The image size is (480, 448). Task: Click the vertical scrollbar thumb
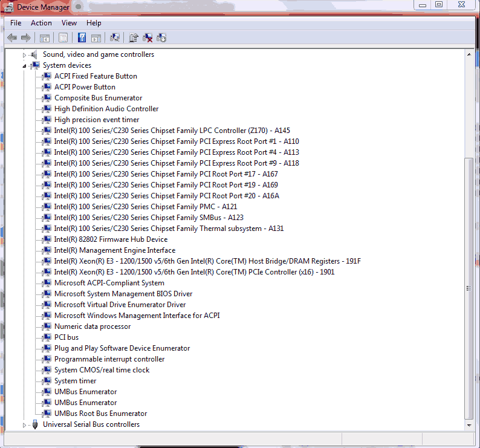[x=469, y=288]
